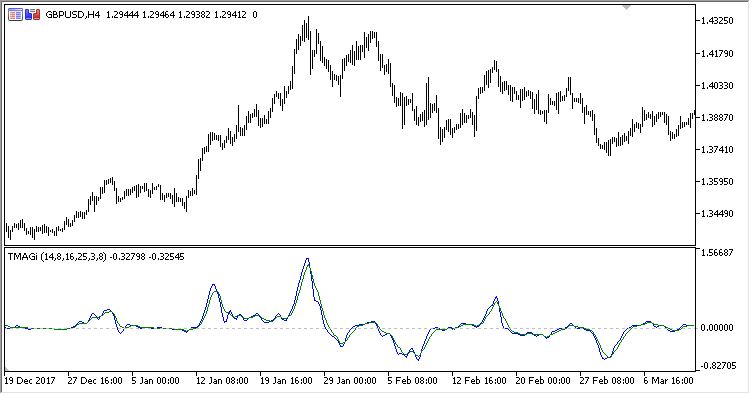The image size is (750, 394).
Task: Click the 5 Feb 08:00 time label
Action: pyautogui.click(x=412, y=381)
